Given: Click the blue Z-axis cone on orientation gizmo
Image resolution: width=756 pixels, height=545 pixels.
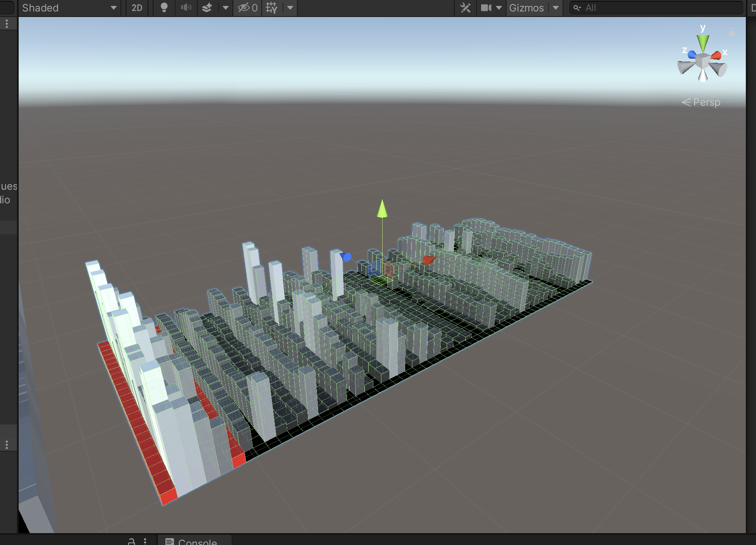Looking at the screenshot, I should click(x=692, y=54).
